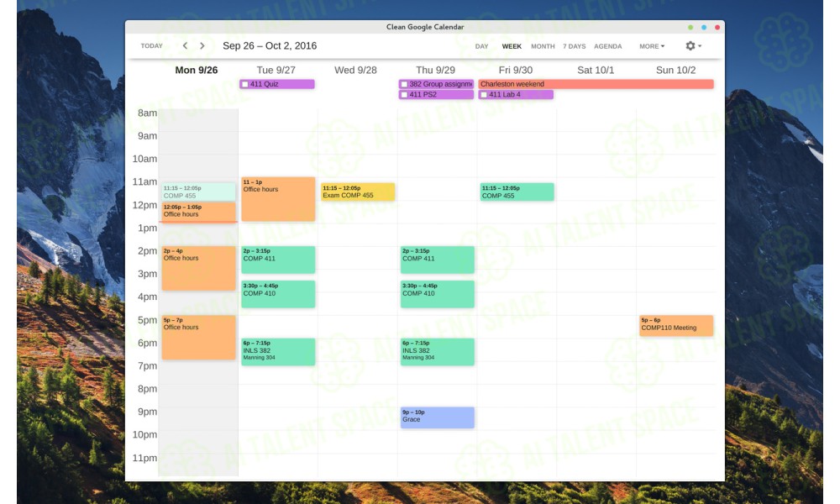The height and width of the screenshot is (504, 840).
Task: Check the 382 Group assignment checkbox
Action: click(405, 84)
